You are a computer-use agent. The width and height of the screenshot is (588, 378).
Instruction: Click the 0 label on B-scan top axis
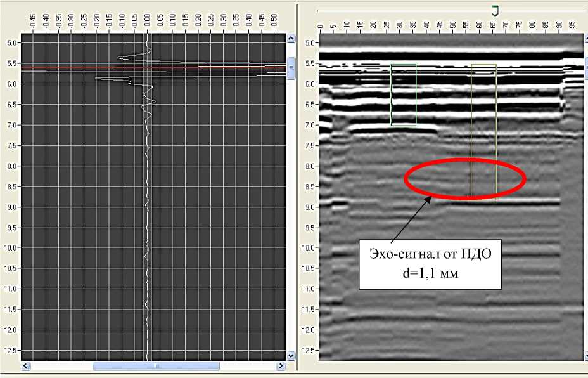pyautogui.click(x=320, y=26)
